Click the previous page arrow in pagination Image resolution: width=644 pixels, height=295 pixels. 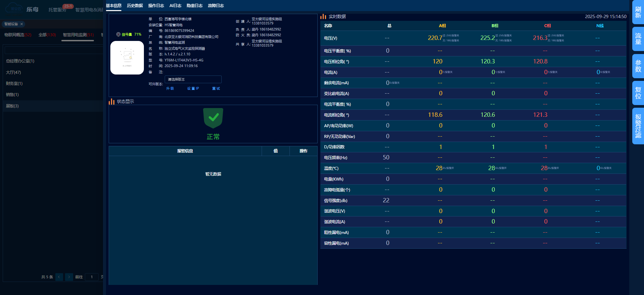(x=59, y=277)
